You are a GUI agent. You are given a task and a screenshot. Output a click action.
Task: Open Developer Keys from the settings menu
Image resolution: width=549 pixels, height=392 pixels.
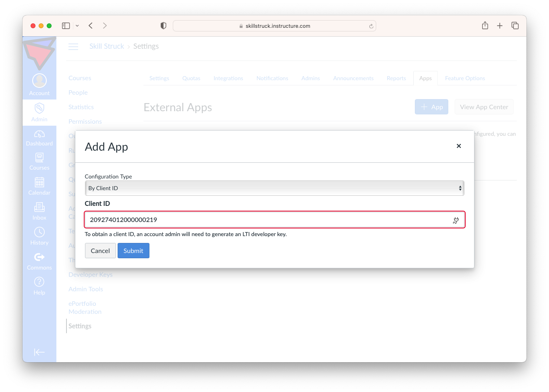[90, 274]
